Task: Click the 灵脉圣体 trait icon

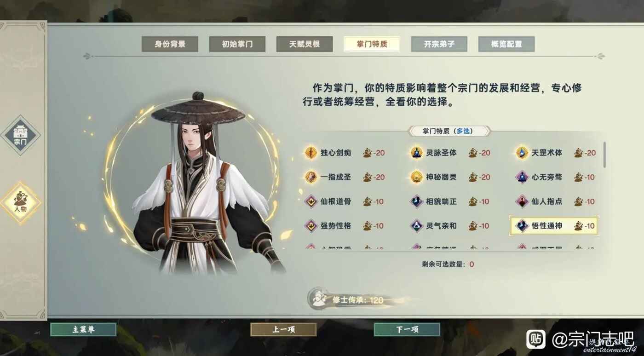Action: pos(417,153)
